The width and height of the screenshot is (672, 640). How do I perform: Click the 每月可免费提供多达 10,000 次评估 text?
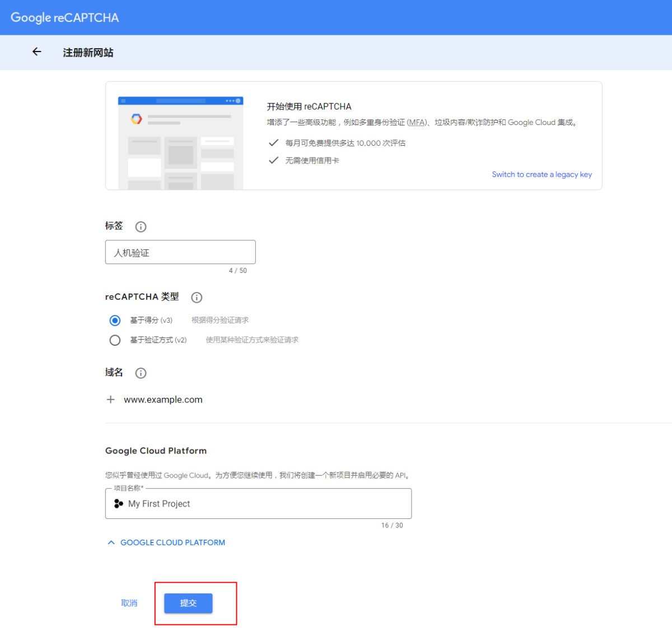coord(346,143)
